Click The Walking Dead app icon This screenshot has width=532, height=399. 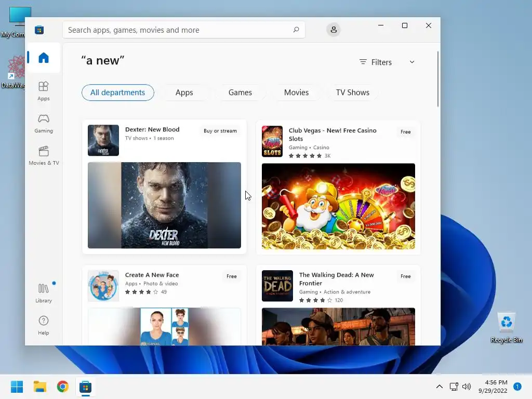(x=277, y=286)
